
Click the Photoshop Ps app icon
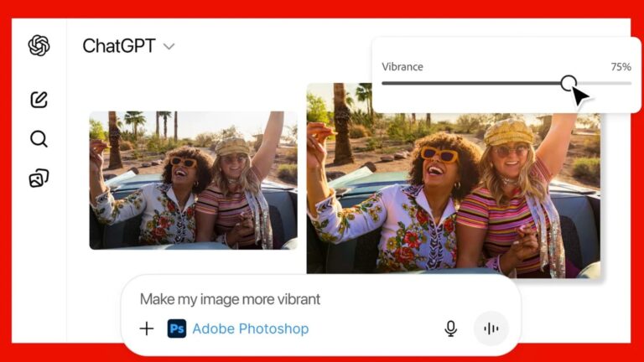point(177,328)
